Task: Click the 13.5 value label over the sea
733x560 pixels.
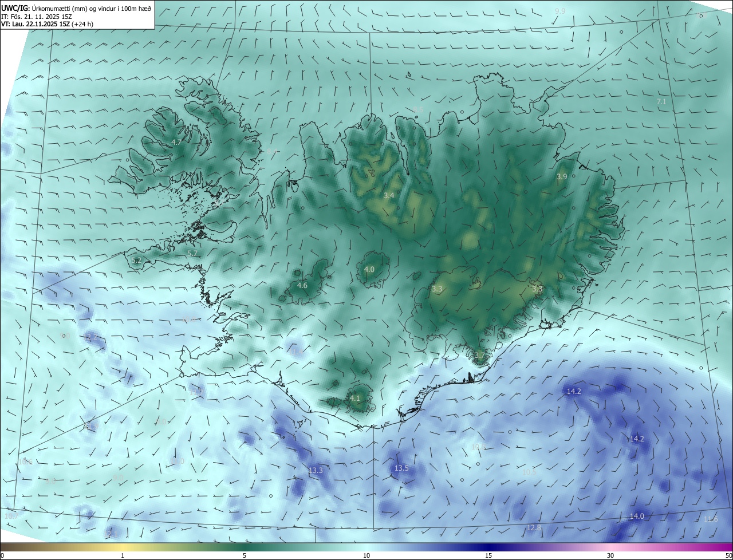Action: 401,468
